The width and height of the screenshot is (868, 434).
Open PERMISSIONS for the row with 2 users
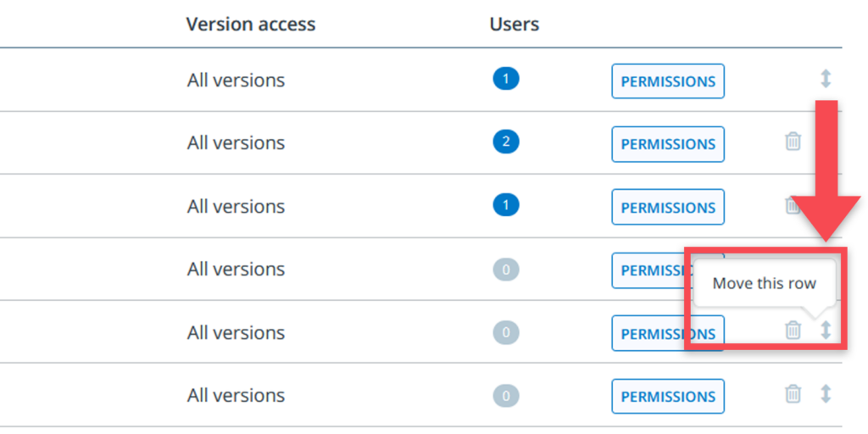[x=668, y=144]
